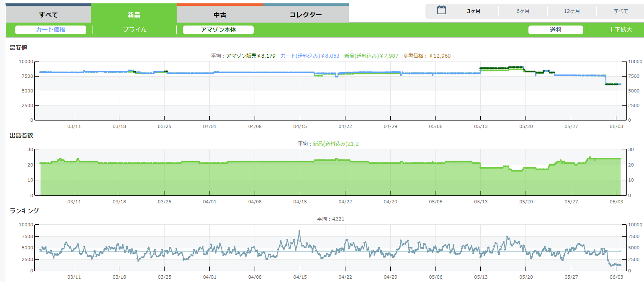This screenshot has width=644, height=282.
Task: Switch to the すべて condition tab
Action: point(49,15)
